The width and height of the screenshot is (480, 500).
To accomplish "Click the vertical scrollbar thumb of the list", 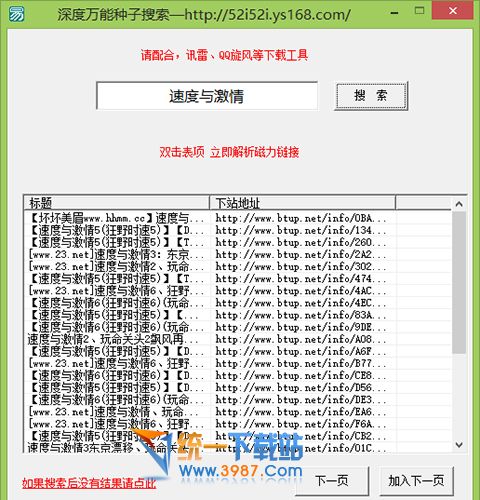I will click(x=459, y=282).
